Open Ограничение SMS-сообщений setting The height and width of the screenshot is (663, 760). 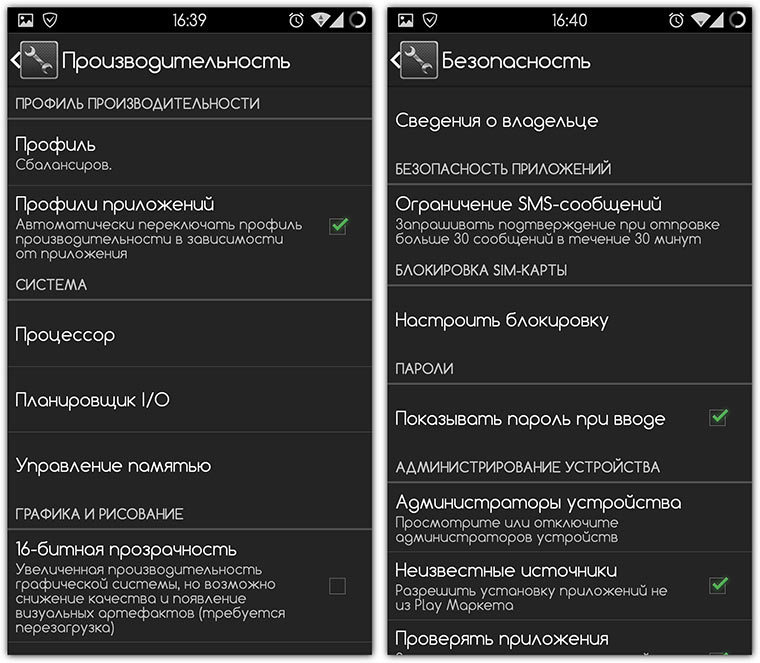[x=570, y=221]
